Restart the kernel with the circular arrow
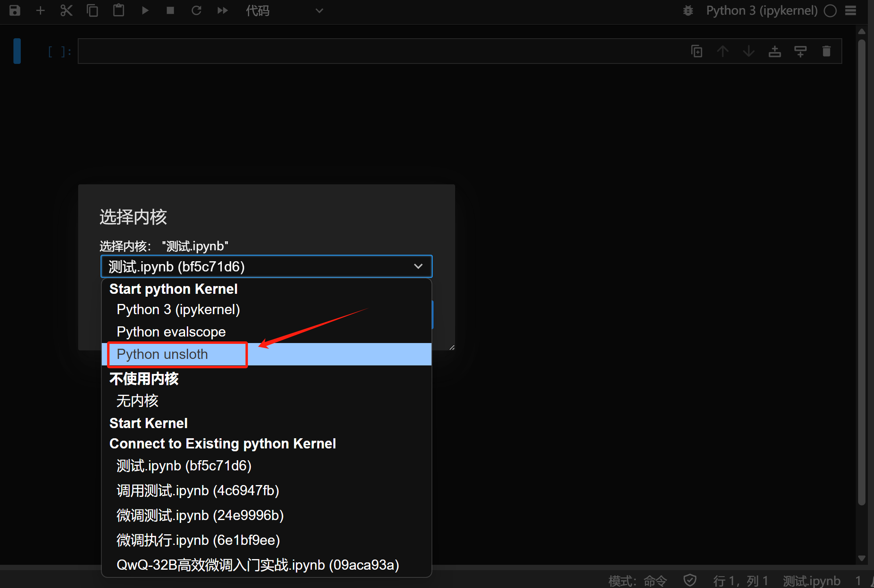This screenshot has width=874, height=588. click(x=197, y=11)
